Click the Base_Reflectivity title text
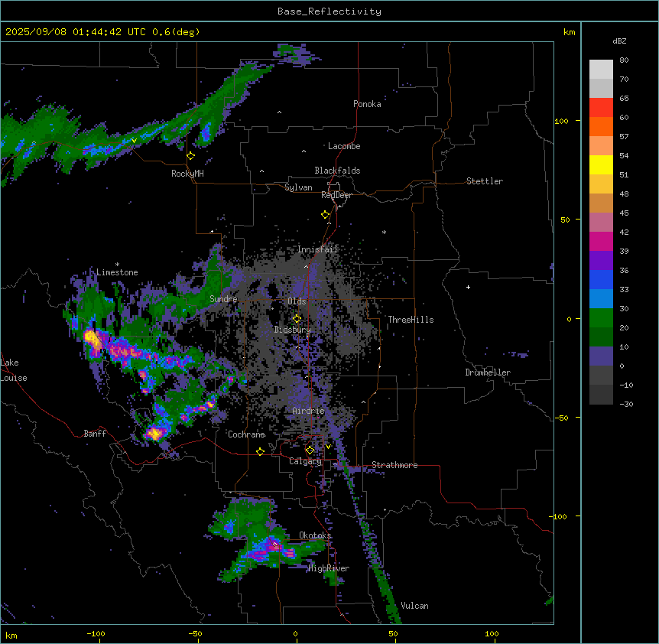The height and width of the screenshot is (644, 659). click(x=329, y=11)
